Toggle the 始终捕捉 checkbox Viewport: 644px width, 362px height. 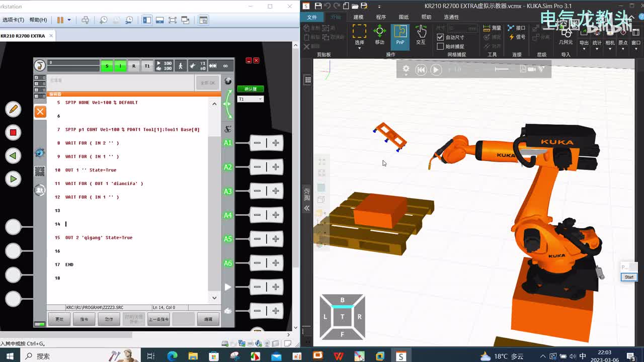click(440, 46)
